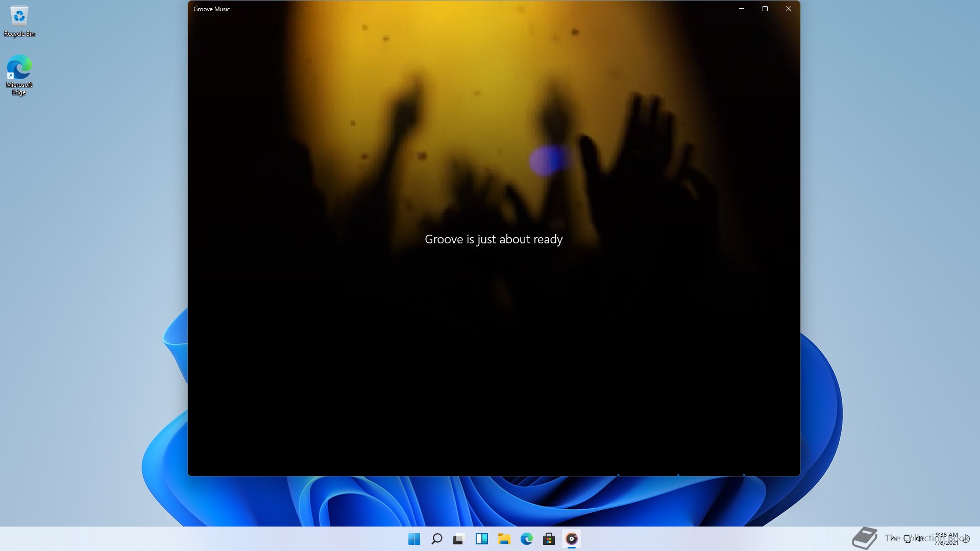The width and height of the screenshot is (980, 551).
Task: Open the notification center moon icon
Action: pos(966,539)
